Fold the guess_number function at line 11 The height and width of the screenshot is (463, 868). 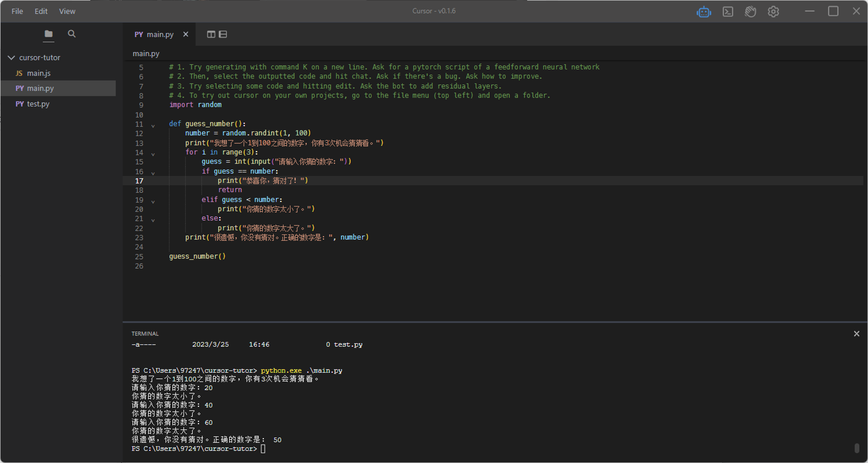pyautogui.click(x=153, y=126)
